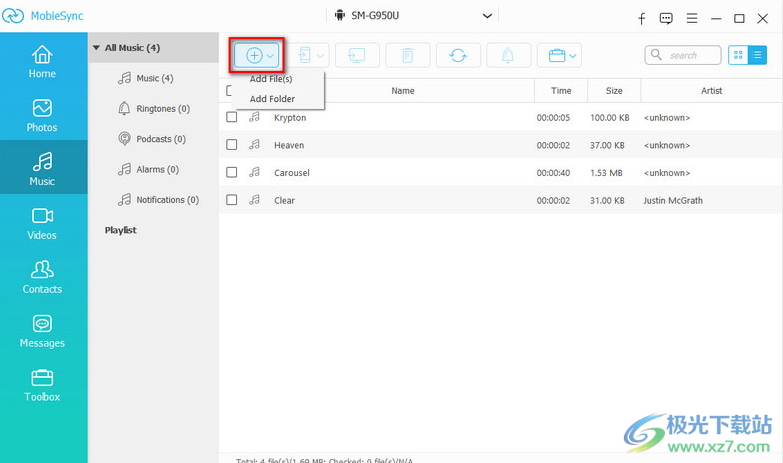Click the Krypton row music note icon
Image resolution: width=783 pixels, height=463 pixels.
coord(255,117)
